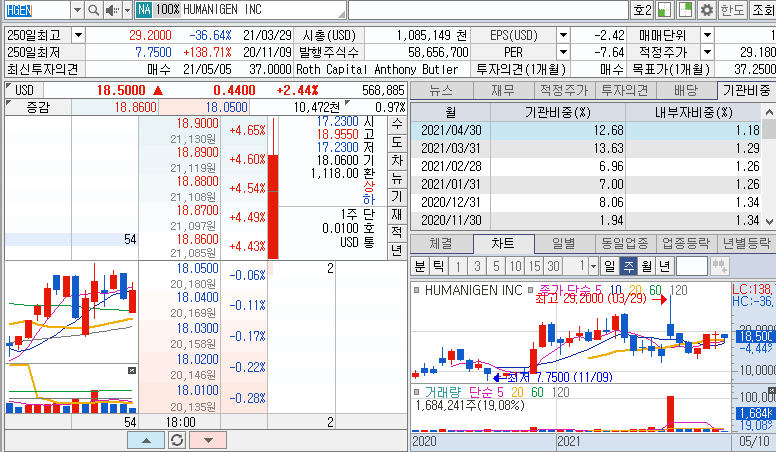Click the refresh icon below the order book
The height and width of the screenshot is (452, 776).
click(177, 440)
